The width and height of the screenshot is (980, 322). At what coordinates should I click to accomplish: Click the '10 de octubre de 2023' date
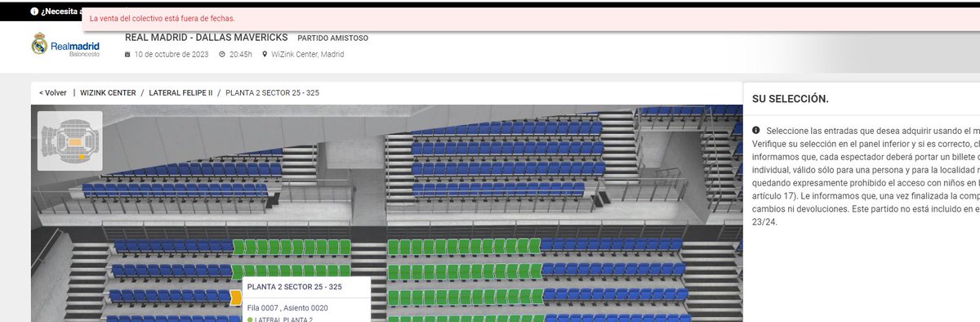tap(171, 55)
